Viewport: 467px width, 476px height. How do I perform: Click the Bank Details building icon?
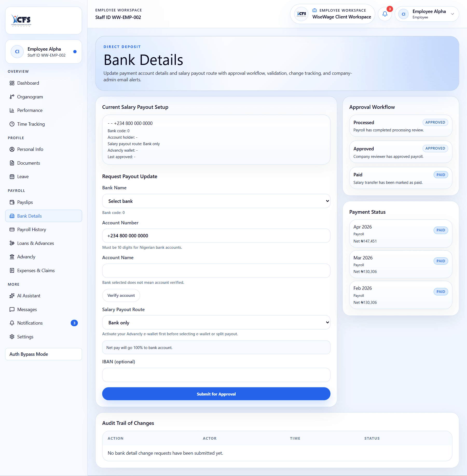(12, 216)
